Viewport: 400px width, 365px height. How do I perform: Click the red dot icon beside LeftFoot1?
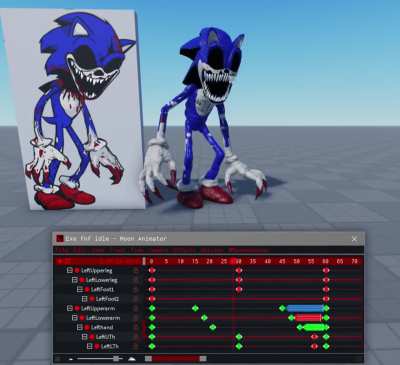(87, 289)
